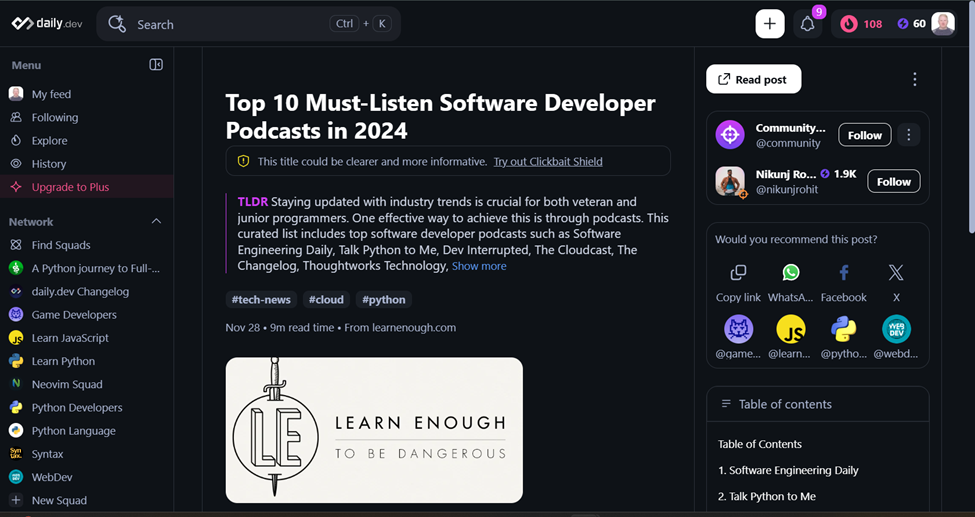This screenshot has height=517, width=975.
Task: Open My feed in sidebar
Action: click(87, 94)
